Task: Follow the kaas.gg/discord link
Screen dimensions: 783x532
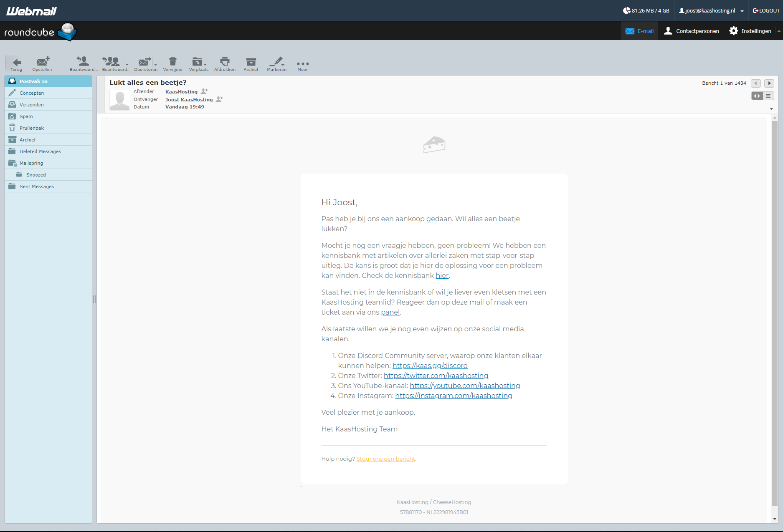Action: [x=430, y=366]
